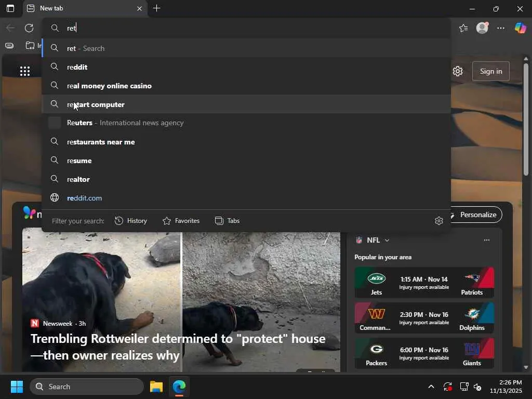
Task: Open the user profile avatar
Action: (x=482, y=28)
